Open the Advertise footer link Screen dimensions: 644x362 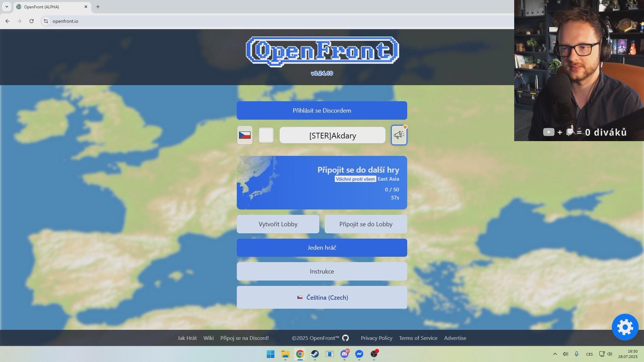tap(455, 338)
